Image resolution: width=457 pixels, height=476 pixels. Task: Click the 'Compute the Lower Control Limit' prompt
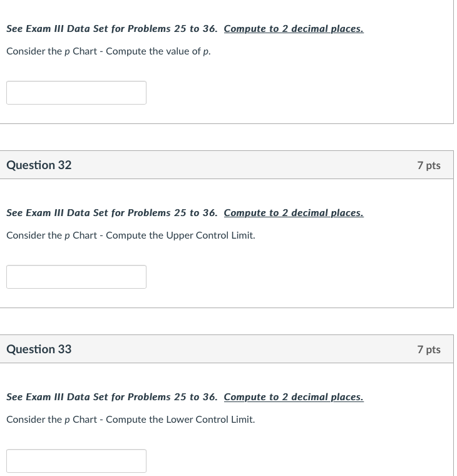tap(180, 420)
